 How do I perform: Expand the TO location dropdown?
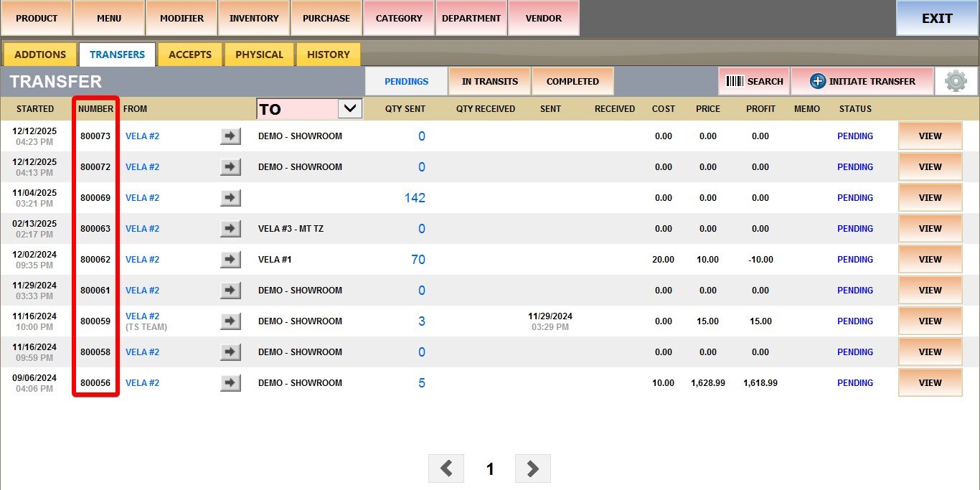coord(349,108)
